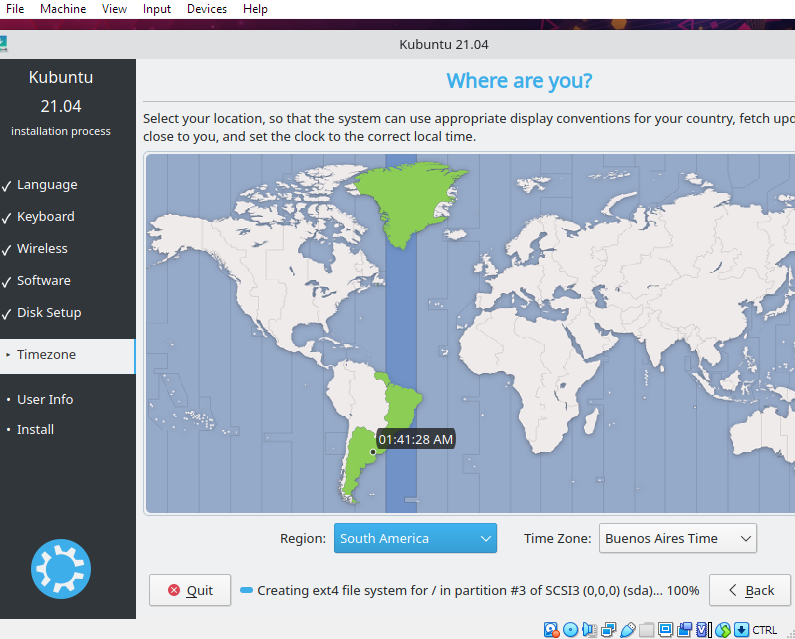Viewport: 795px width, 639px height.
Task: Click the USB devices status icon
Action: (x=628, y=630)
